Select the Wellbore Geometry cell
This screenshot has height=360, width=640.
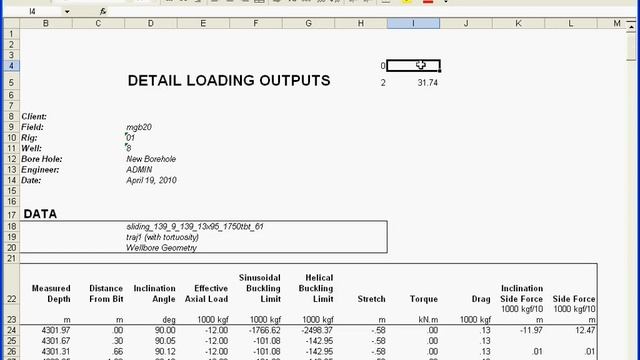(x=162, y=248)
